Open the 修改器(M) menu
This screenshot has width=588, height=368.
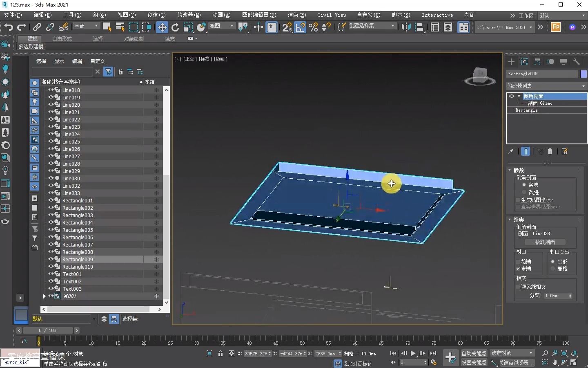pyautogui.click(x=189, y=15)
